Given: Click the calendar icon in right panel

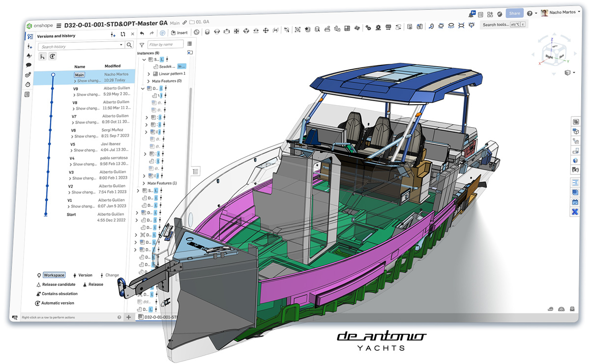Looking at the screenshot, I should click(x=575, y=202).
